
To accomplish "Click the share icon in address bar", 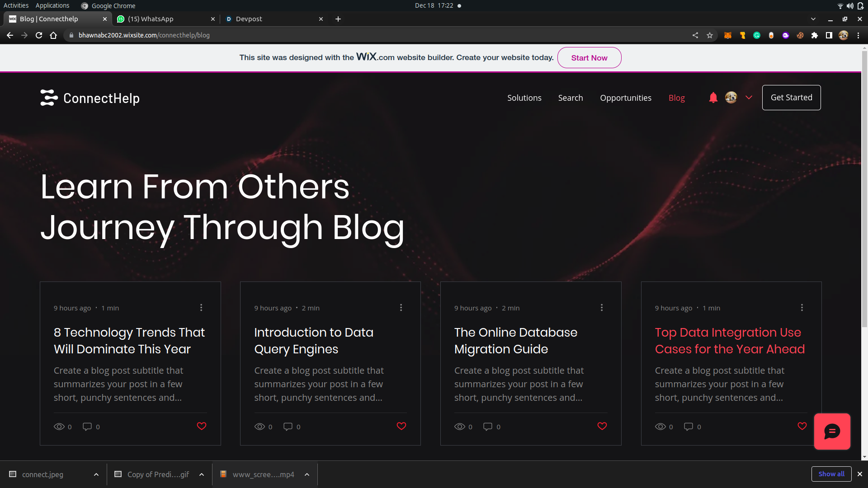I will click(x=695, y=35).
